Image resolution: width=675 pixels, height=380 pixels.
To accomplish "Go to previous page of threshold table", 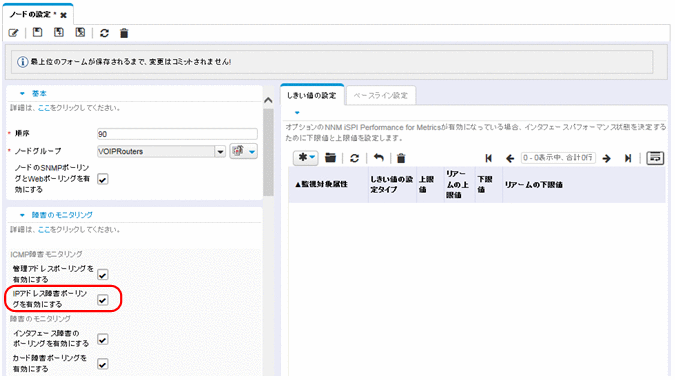I will pos(510,158).
